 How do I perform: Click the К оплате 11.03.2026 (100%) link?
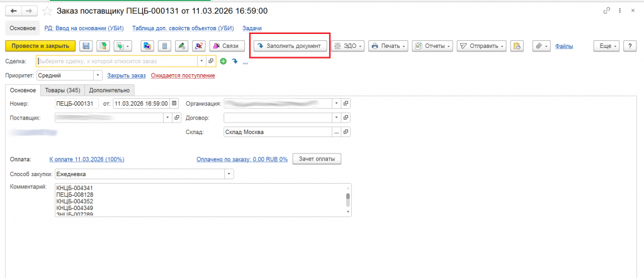87,159
